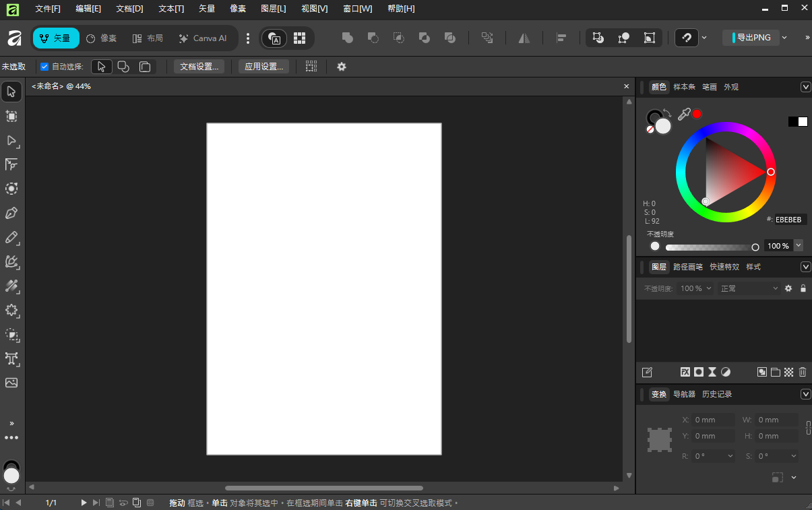Image resolution: width=812 pixels, height=510 pixels.
Task: Click the 文档设置... button
Action: point(199,67)
